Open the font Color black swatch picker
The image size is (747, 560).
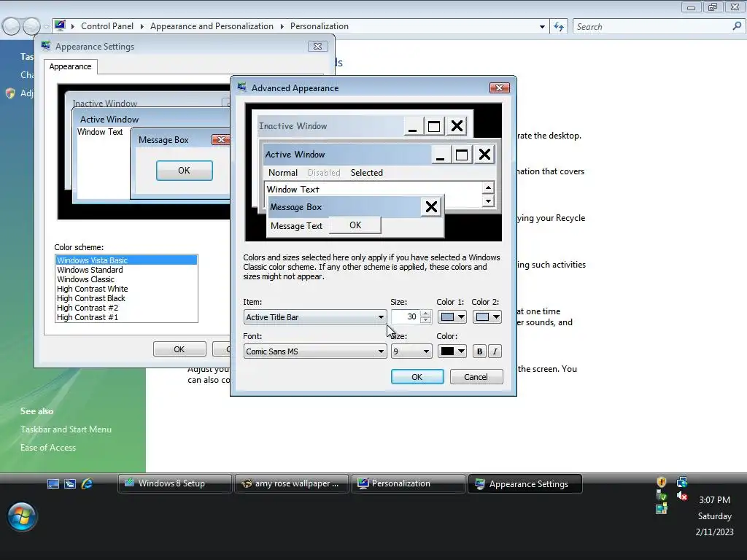pos(452,351)
